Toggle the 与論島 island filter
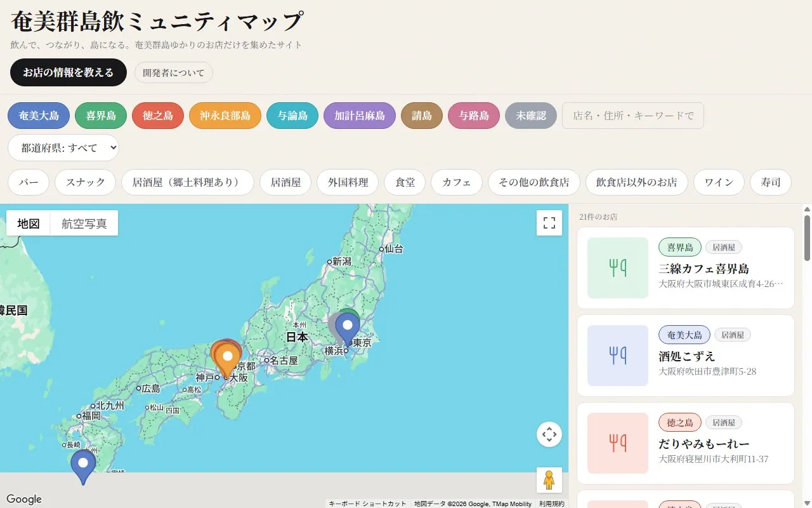This screenshot has height=508, width=812. 292,116
